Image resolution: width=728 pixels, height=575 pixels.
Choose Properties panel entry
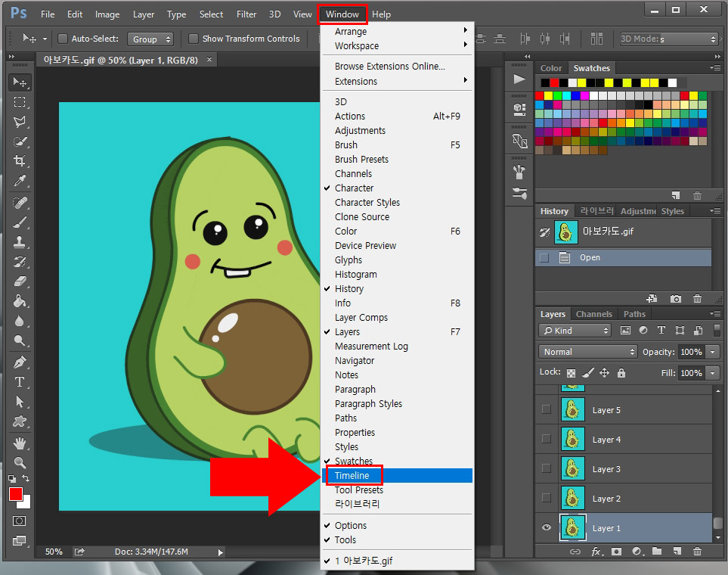pos(398,432)
